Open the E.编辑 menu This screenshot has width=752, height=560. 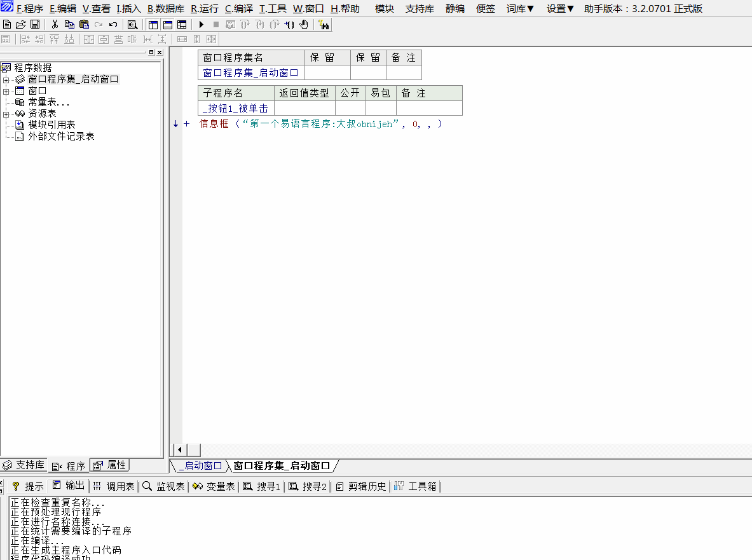(x=63, y=9)
